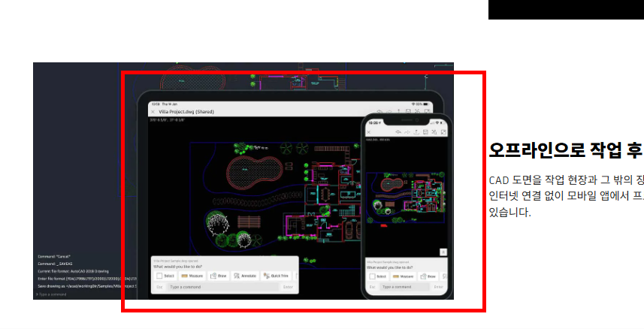644x335 pixels.
Task: Choose the Measure tool on the tablet panel
Action: pyautogui.click(x=192, y=276)
